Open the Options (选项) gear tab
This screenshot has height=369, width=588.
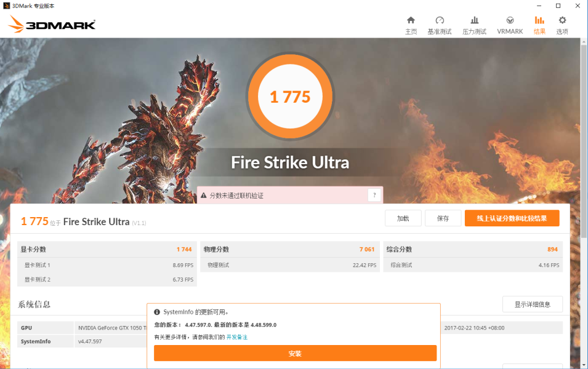coord(562,25)
